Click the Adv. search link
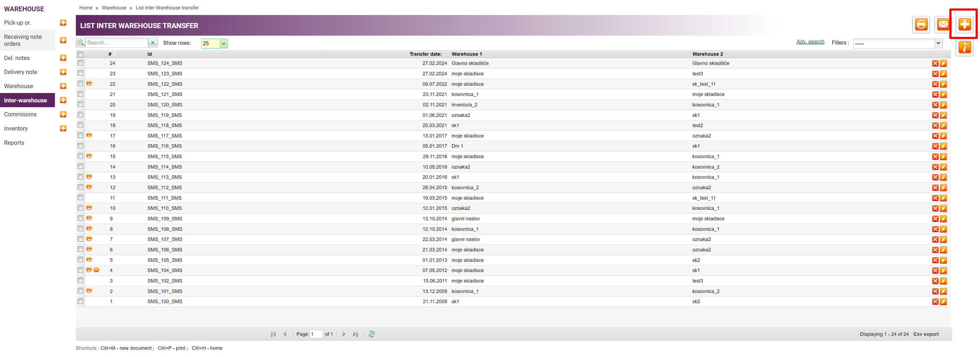The height and width of the screenshot is (357, 980). click(x=810, y=42)
